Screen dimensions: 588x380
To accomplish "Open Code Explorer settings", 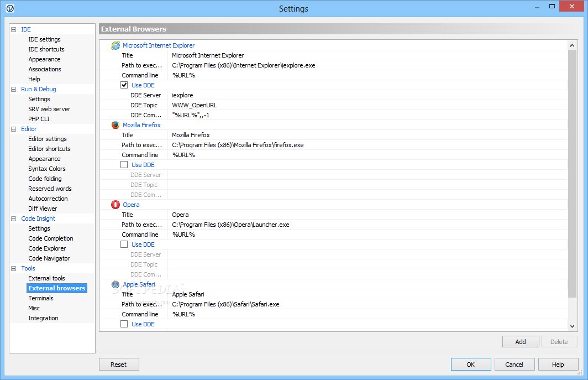I will coord(47,248).
